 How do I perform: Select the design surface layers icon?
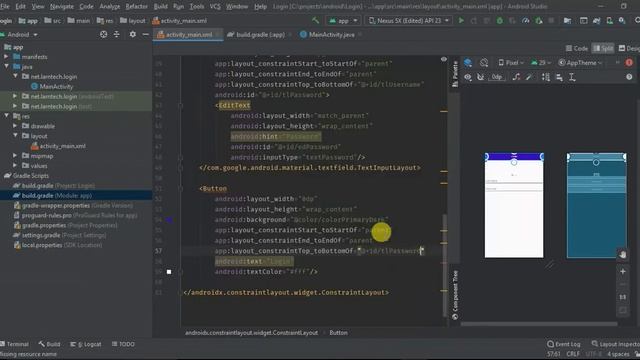coord(468,62)
